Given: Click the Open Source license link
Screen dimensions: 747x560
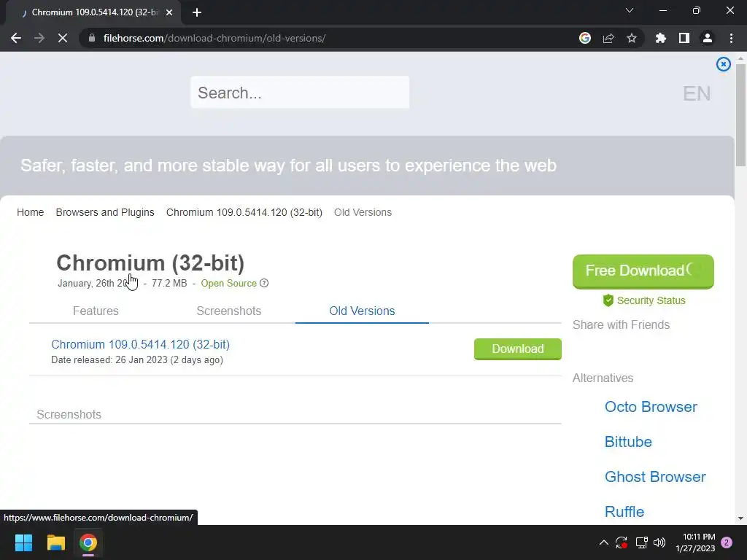Looking at the screenshot, I should click(x=228, y=284).
